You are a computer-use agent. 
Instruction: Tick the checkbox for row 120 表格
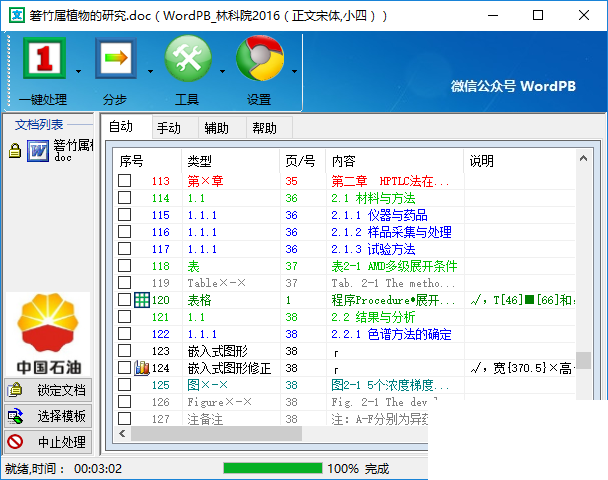[x=124, y=300]
